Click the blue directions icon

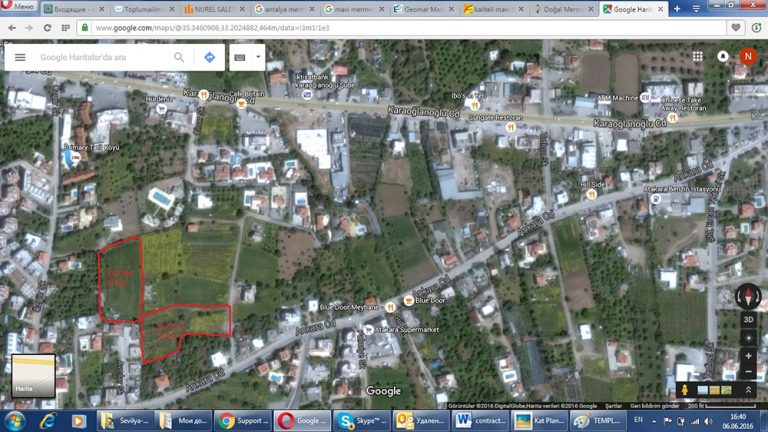209,58
